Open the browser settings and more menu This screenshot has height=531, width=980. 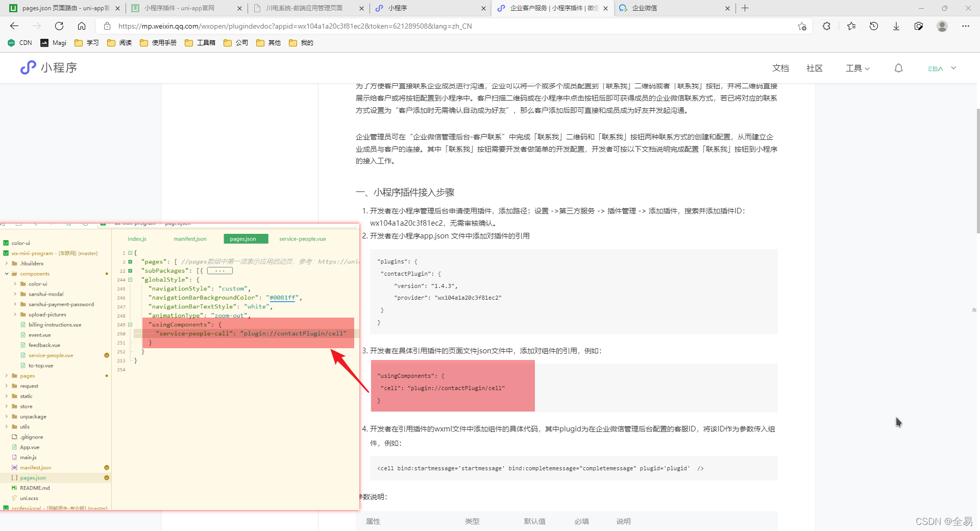click(966, 26)
